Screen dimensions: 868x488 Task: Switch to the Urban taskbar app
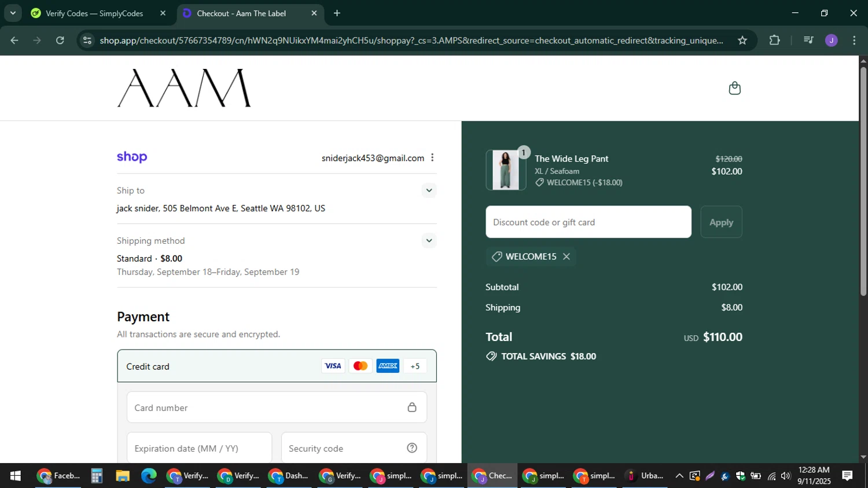point(645,476)
